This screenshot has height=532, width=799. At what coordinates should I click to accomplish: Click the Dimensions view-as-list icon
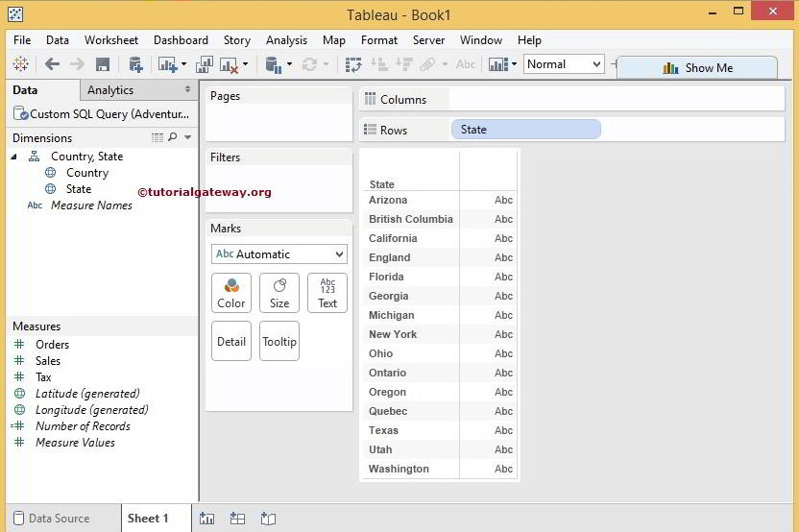tap(157, 137)
